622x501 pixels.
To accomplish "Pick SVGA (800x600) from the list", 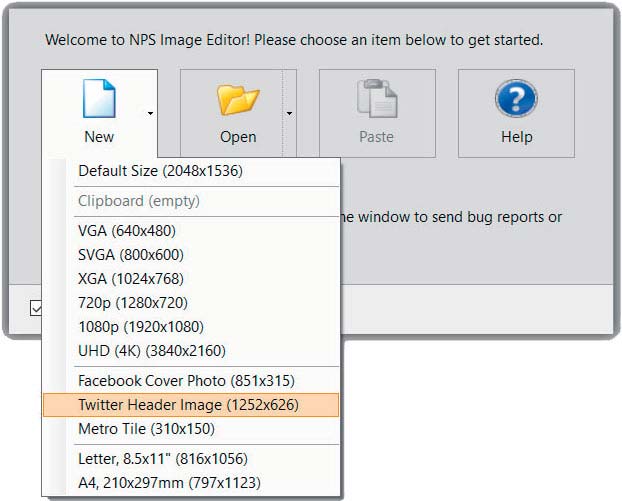I will coord(191,255).
